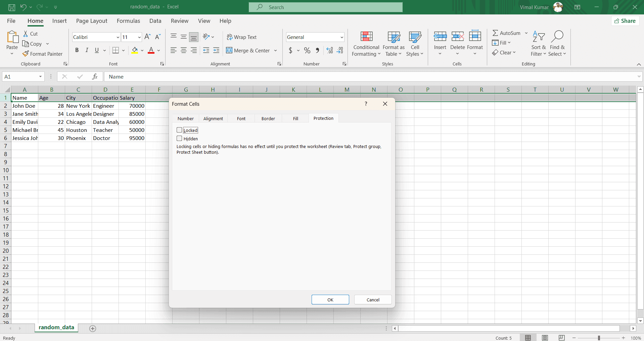Open the Formulas ribbon tab

coord(128,20)
